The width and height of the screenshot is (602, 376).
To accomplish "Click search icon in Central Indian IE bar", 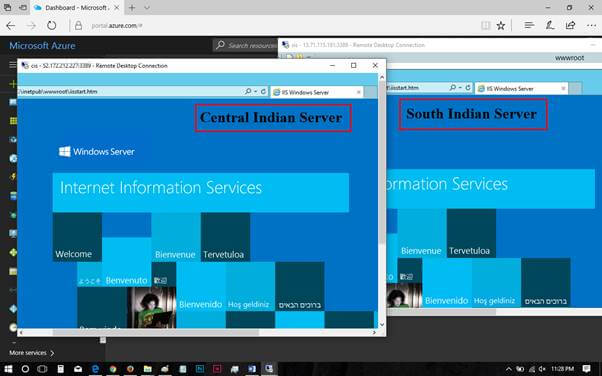I will (x=248, y=91).
